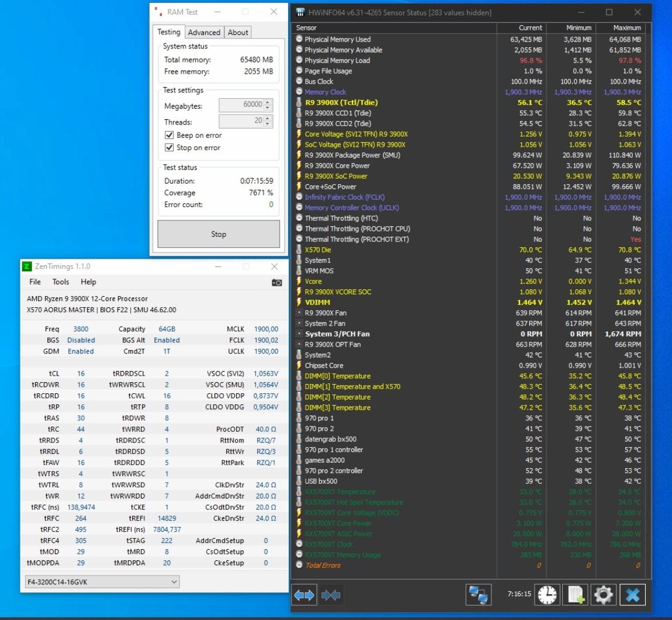The width and height of the screenshot is (672, 620).
Task: Decrease Threads value with down arrow
Action: click(x=268, y=124)
